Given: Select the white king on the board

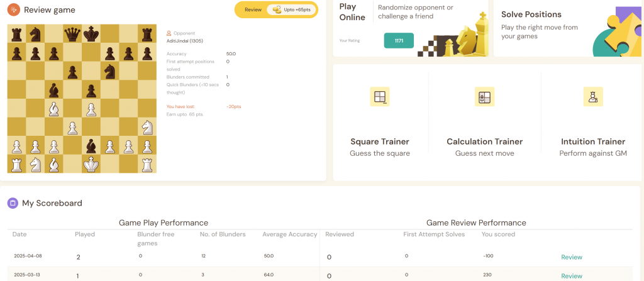Looking at the screenshot, I should pyautogui.click(x=91, y=164).
